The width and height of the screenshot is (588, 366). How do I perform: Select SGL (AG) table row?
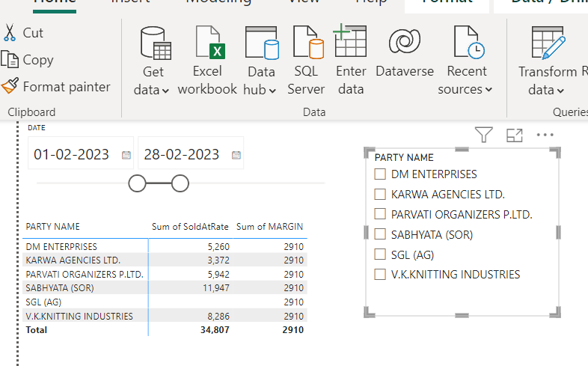(x=165, y=302)
